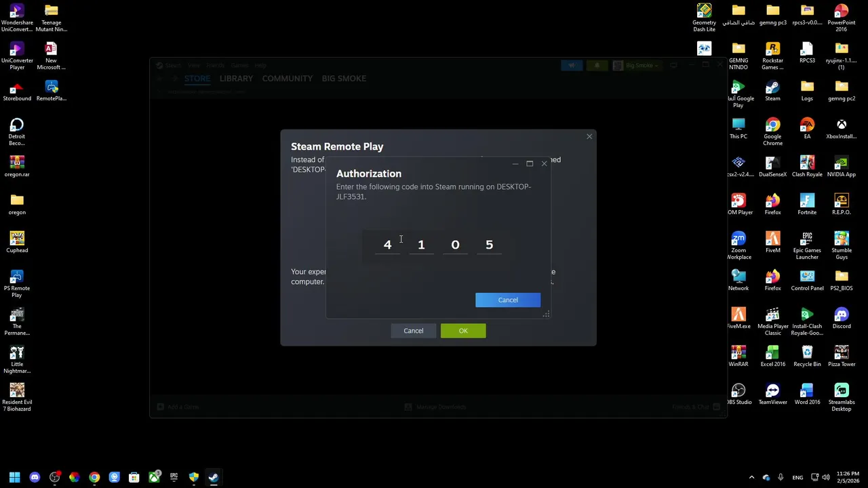Open the Big Smoke account dropdown in Steam
The height and width of the screenshot is (488, 868).
637,66
